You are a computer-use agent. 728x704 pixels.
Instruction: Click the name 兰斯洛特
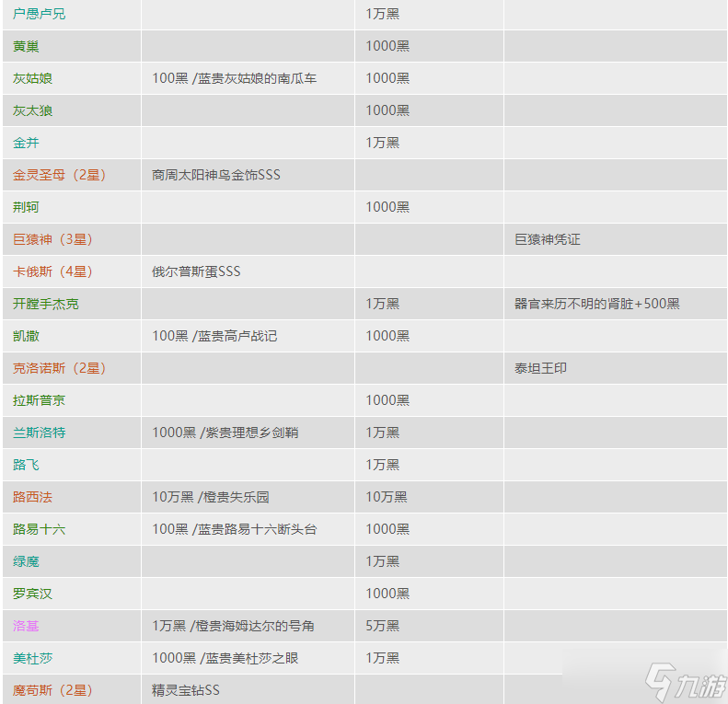tap(40, 433)
